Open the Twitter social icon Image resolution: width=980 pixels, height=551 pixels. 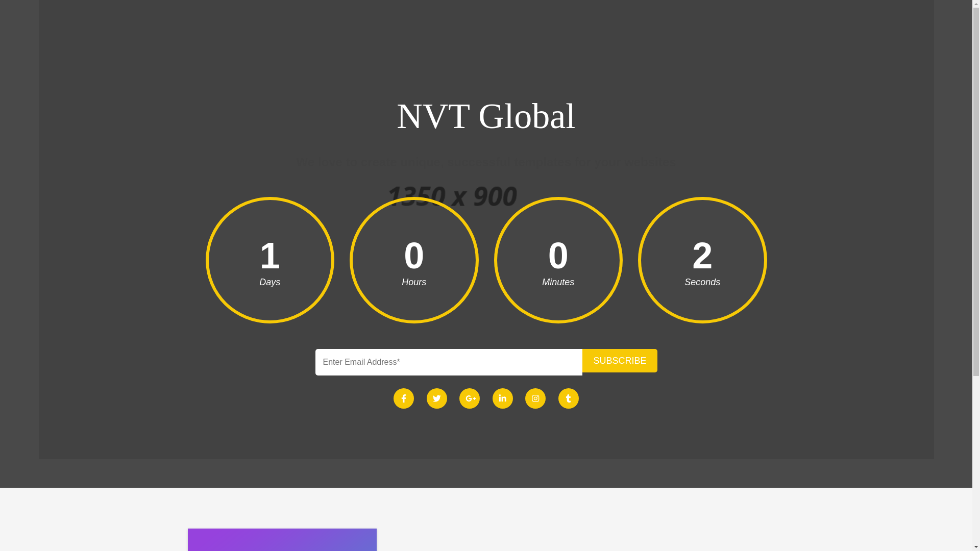click(436, 398)
